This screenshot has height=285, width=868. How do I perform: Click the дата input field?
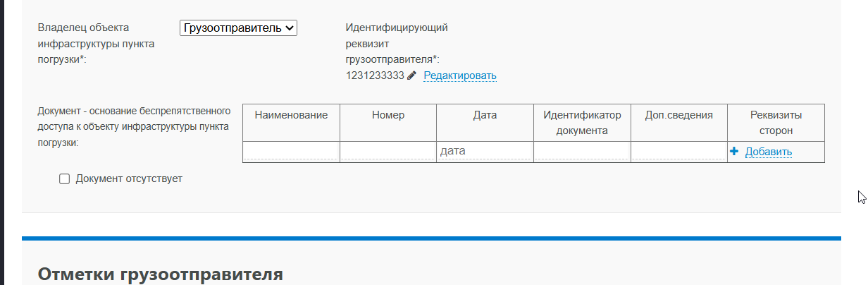click(x=485, y=151)
